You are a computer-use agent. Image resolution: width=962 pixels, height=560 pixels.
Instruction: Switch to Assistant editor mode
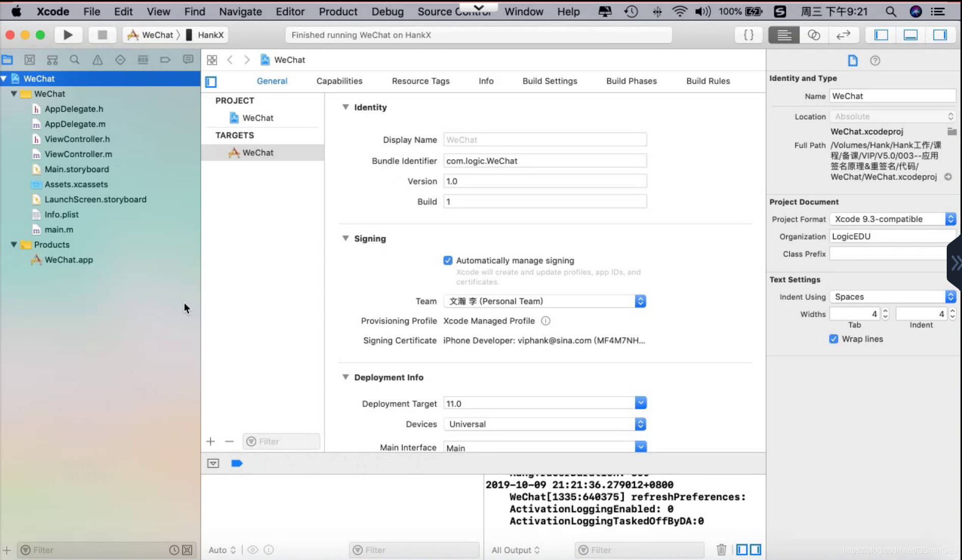pos(814,35)
